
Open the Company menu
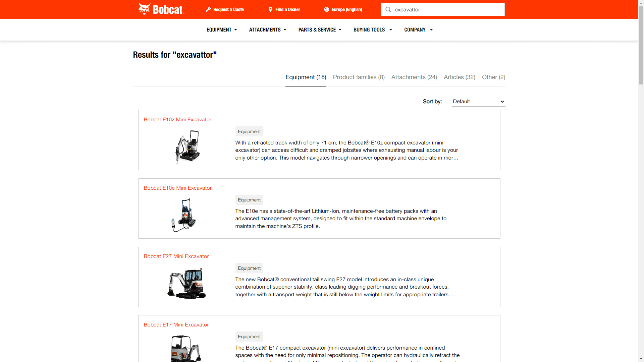[x=418, y=30]
